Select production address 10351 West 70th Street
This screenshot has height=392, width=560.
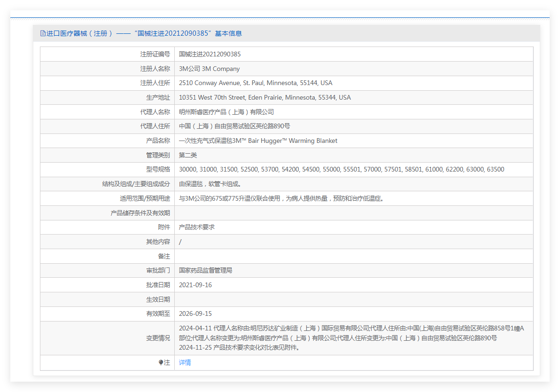coord(264,97)
